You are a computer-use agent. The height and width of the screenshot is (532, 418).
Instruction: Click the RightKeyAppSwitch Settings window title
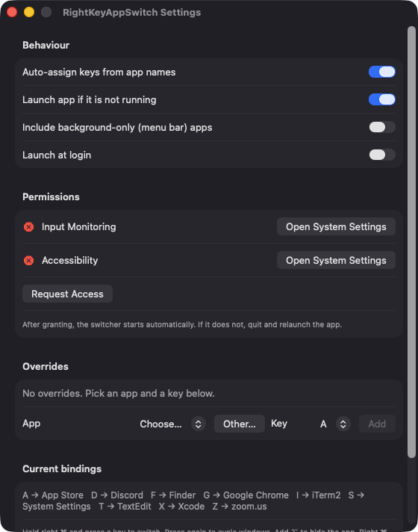point(131,12)
